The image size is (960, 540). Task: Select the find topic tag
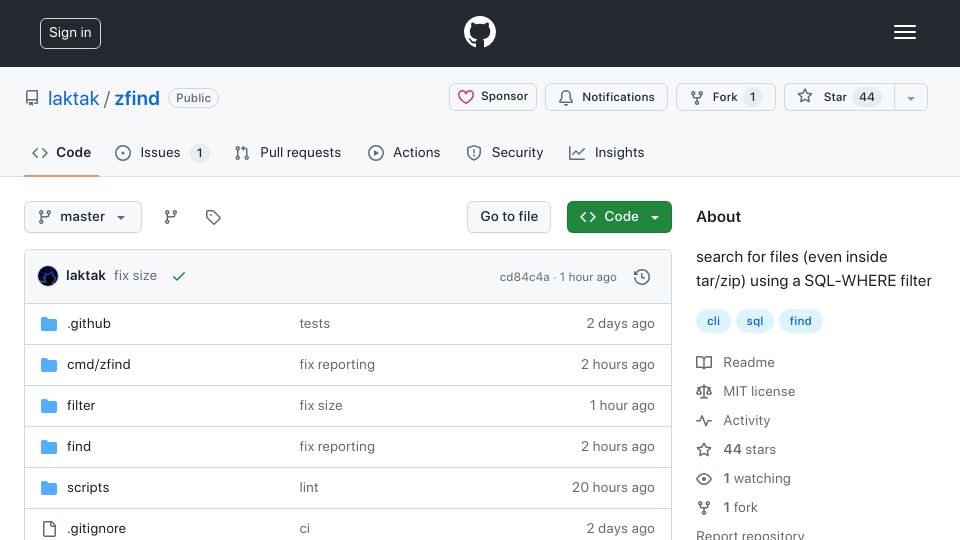coord(800,321)
